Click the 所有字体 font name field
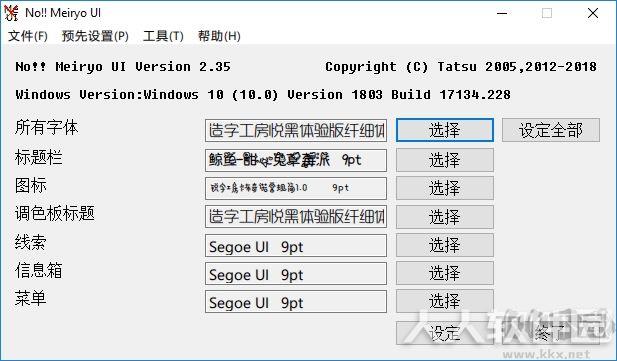The width and height of the screenshot is (617, 361). 296,130
